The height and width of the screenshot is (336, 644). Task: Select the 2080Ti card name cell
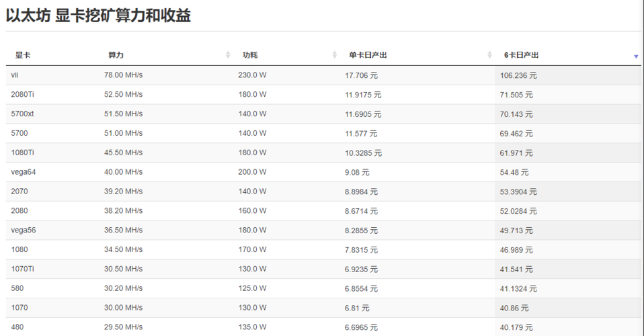click(22, 95)
